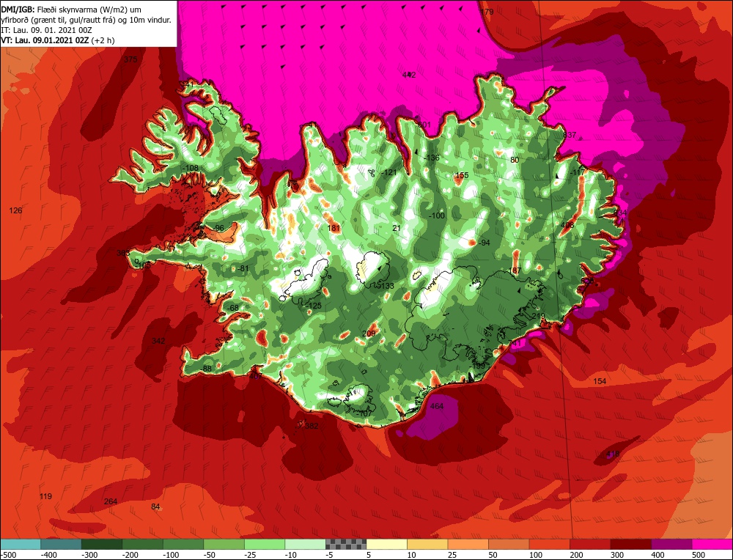
Task: Select the 88 value on Reykjanes peninsula
Action: tap(207, 369)
